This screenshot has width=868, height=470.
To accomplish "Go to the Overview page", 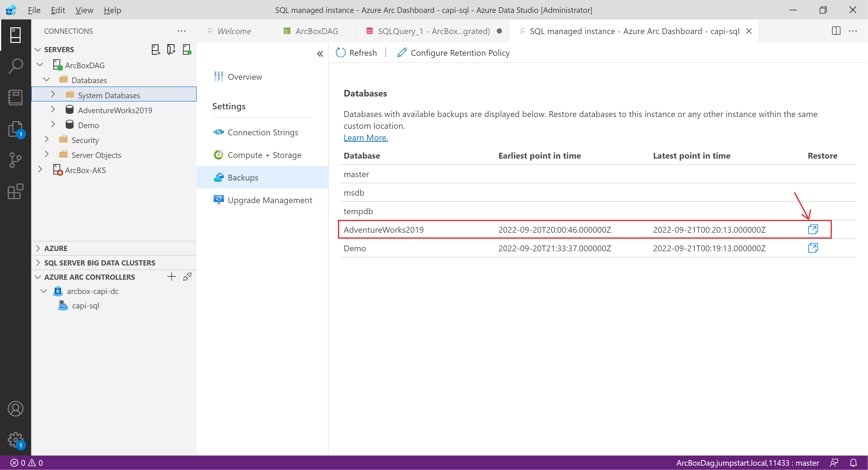I will click(x=262, y=77).
